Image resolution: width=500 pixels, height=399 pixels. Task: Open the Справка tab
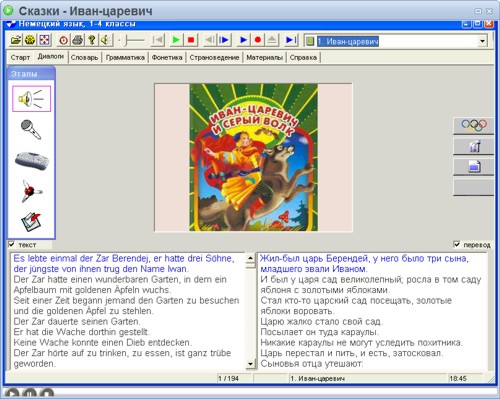(303, 57)
